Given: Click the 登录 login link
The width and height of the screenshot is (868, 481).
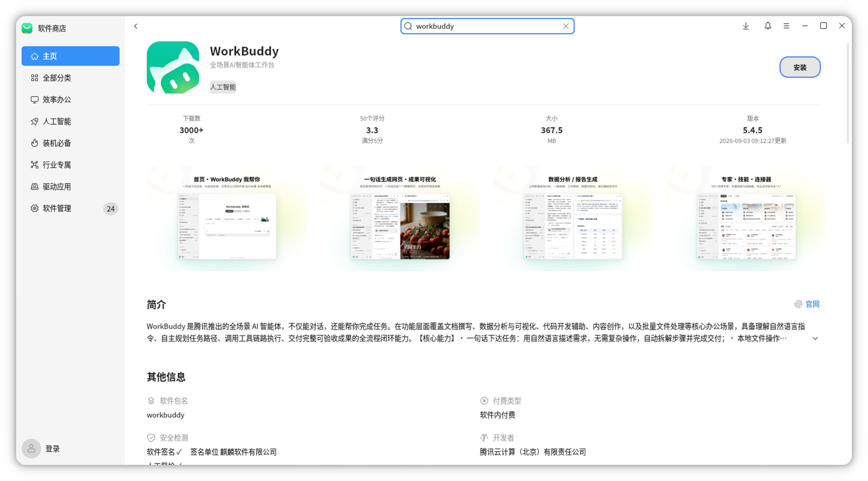Looking at the screenshot, I should [52, 448].
